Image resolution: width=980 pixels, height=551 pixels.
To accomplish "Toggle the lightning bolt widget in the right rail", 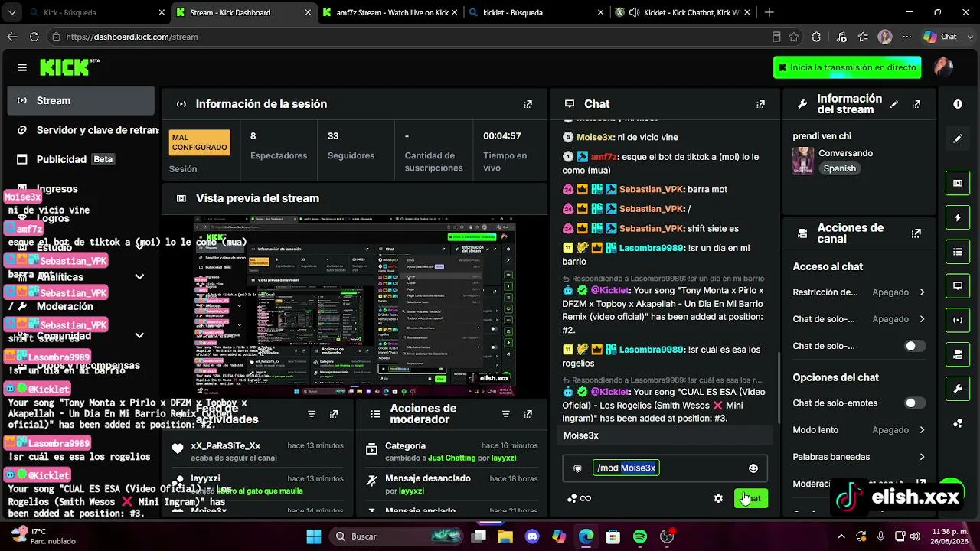I will click(x=958, y=217).
